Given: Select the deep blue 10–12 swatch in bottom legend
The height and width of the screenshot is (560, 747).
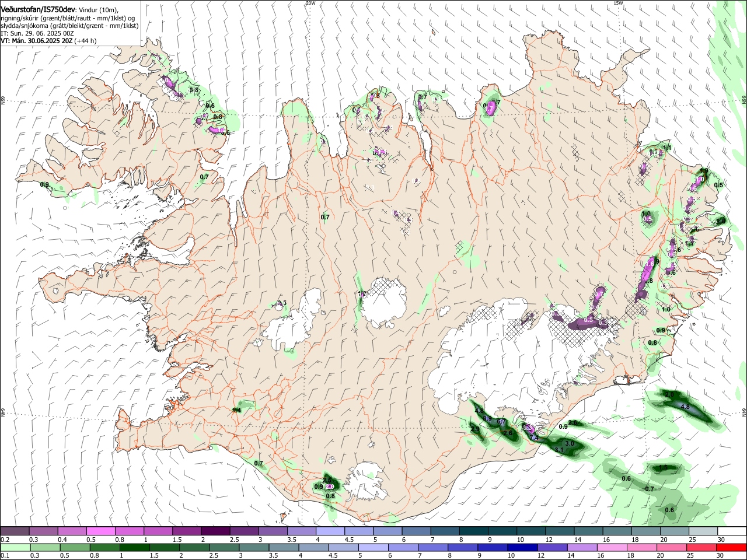Looking at the screenshot, I should point(523,548).
